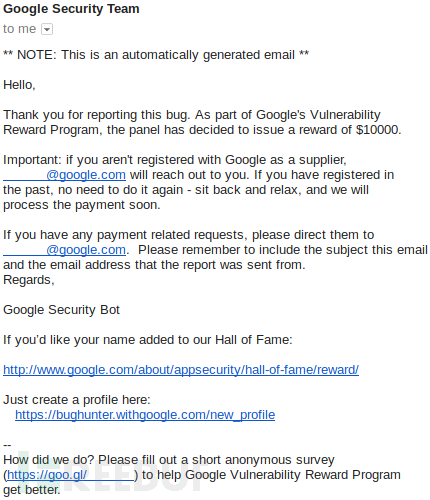Click the word "Important:" in the body
Screen dimensions: 430x500
[x=32, y=160]
